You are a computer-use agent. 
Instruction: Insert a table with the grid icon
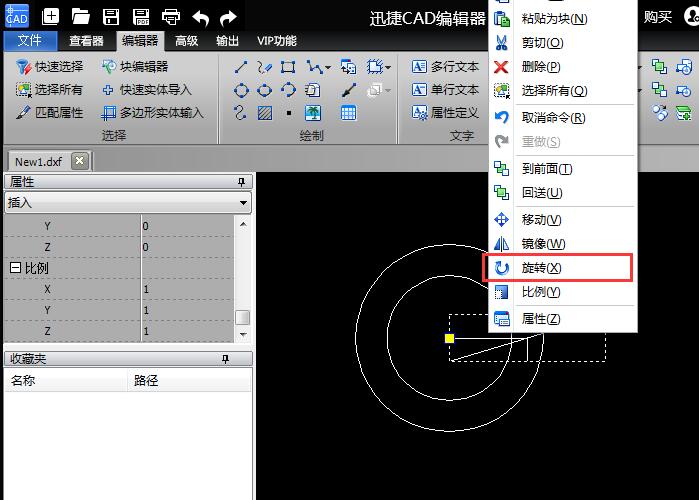[348, 113]
